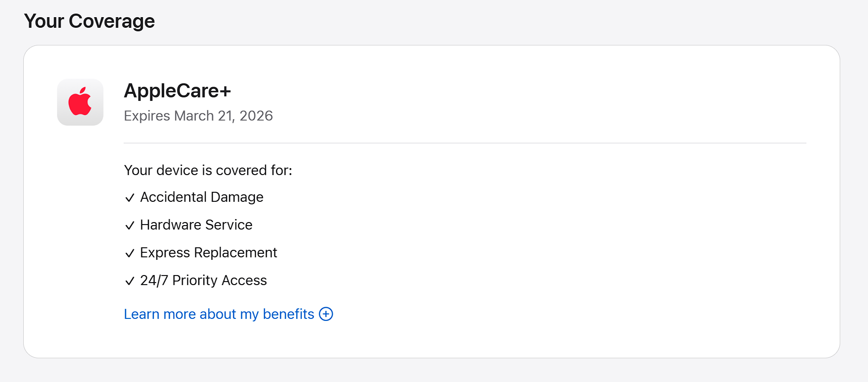Click the Your Coverage heading
Viewport: 868px width, 382px height.
(x=89, y=21)
